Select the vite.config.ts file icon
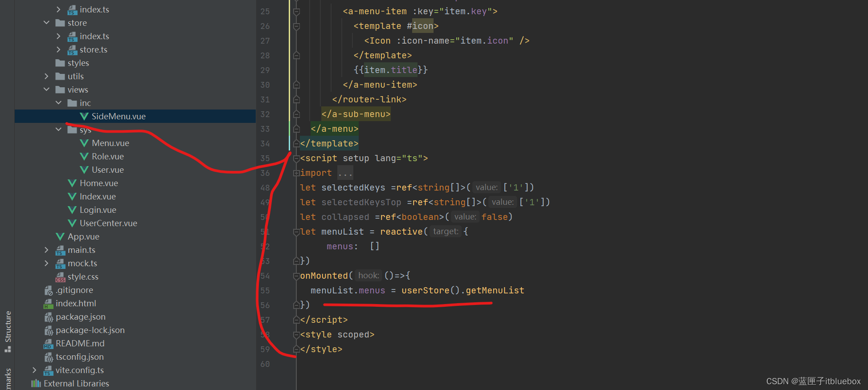The image size is (868, 390). [48, 370]
